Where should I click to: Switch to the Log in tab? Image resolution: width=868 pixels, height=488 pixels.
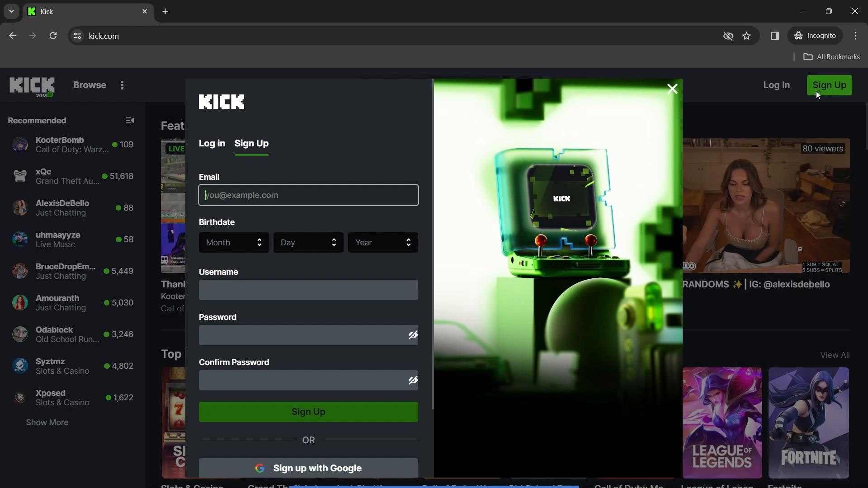(x=212, y=143)
